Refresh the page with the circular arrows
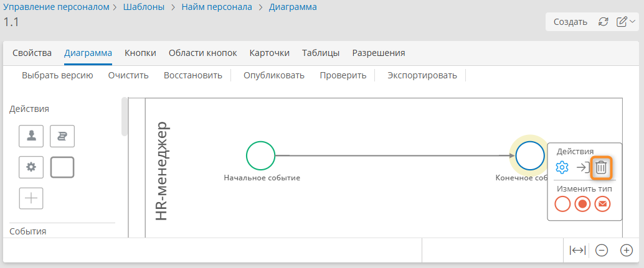Screen dimensions: 644x268 [x=603, y=22]
